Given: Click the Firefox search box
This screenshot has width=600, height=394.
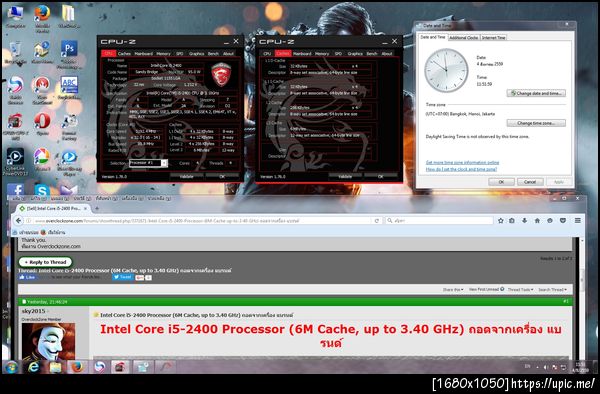Looking at the screenshot, I should [440, 221].
